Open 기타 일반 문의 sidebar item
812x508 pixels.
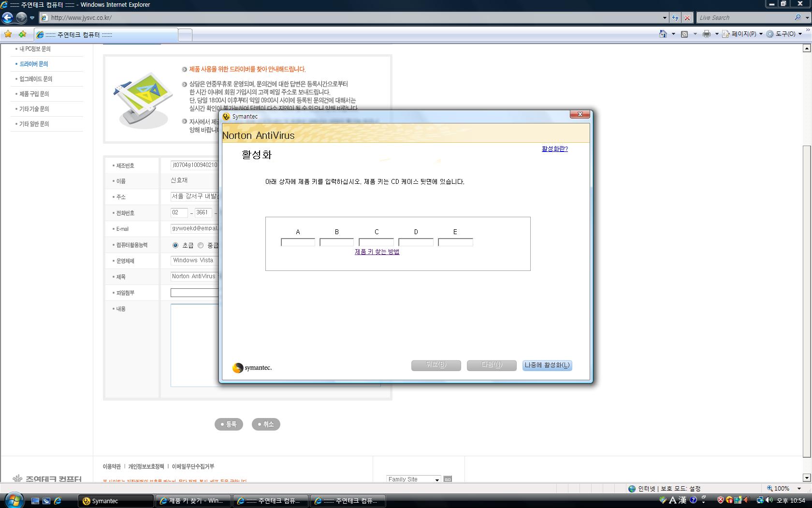pos(34,124)
